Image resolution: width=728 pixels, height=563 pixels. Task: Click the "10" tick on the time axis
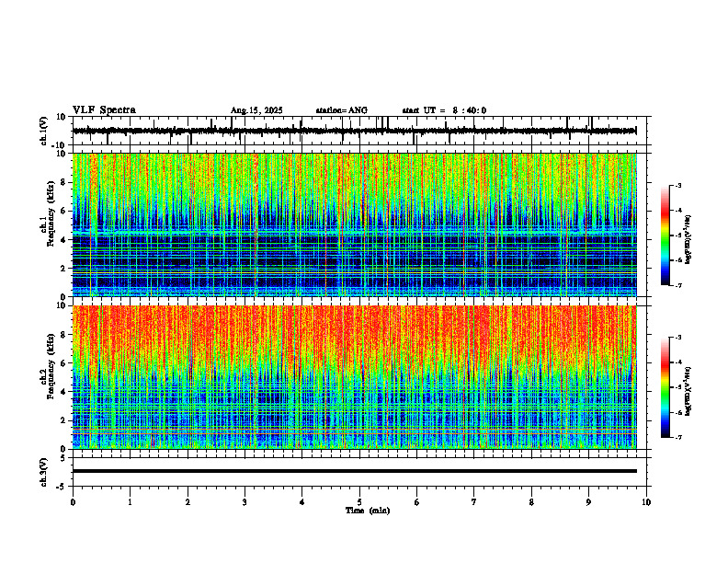pos(646,502)
